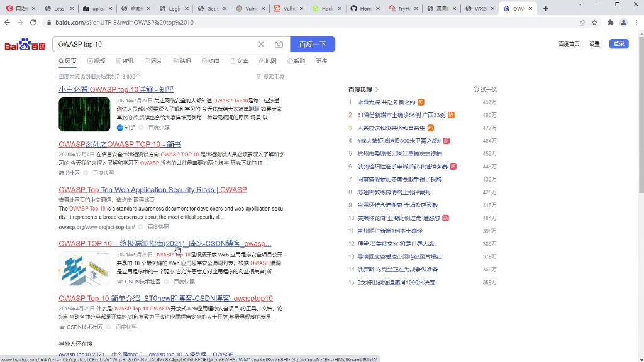Click the site lock icon in address bar

pyautogui.click(x=49, y=23)
